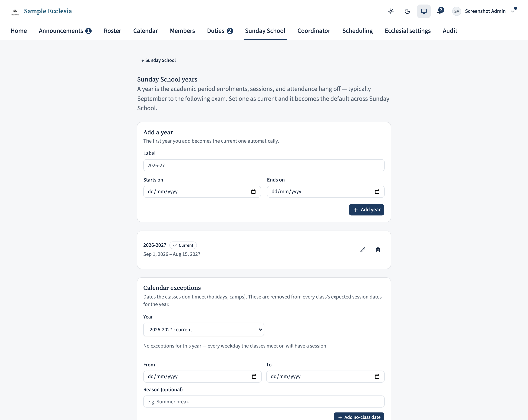Focus the From date field
528x420 pixels.
pyautogui.click(x=202, y=376)
